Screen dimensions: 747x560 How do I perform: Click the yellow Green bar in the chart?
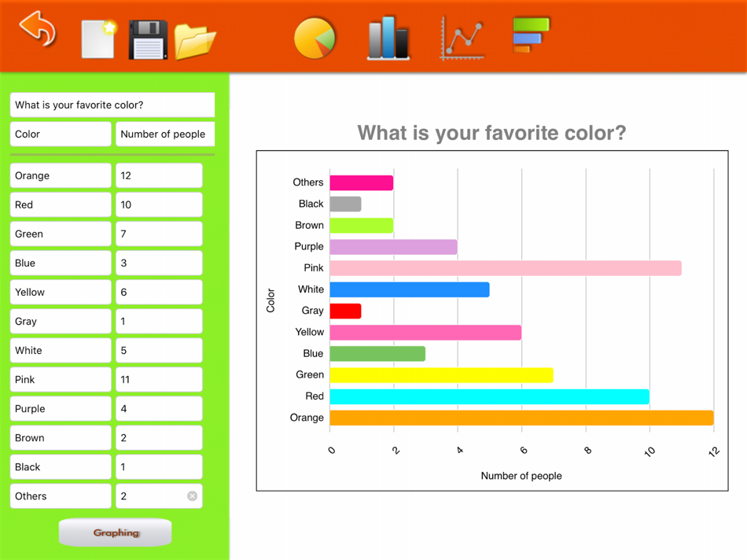tap(442, 375)
